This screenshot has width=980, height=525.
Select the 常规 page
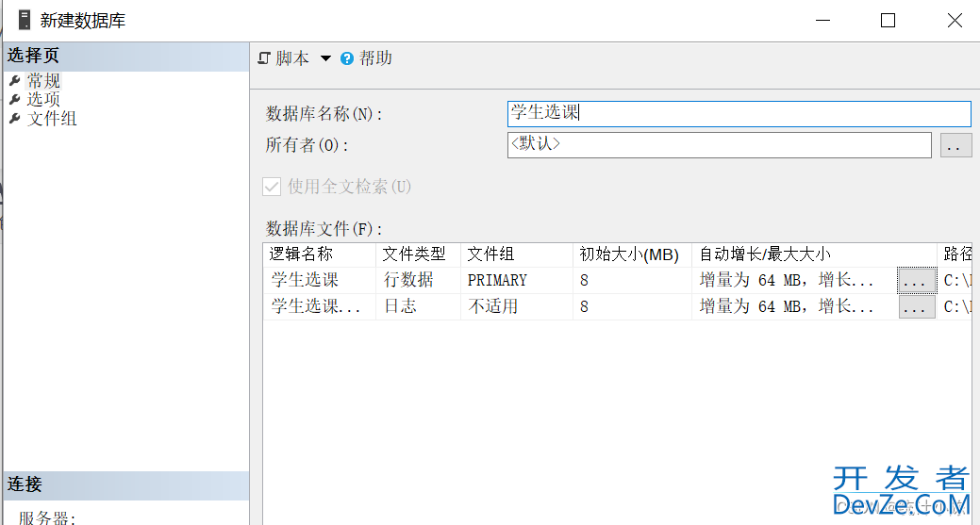43,81
